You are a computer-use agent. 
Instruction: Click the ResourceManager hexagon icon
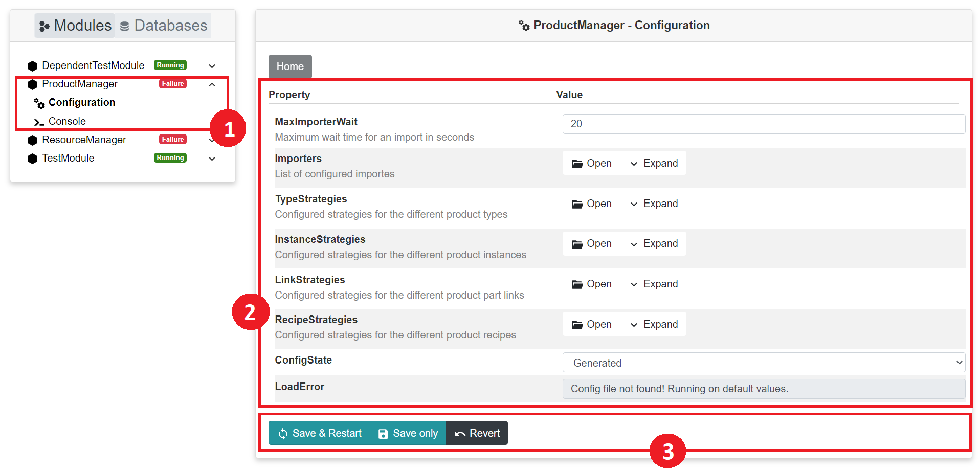33,140
